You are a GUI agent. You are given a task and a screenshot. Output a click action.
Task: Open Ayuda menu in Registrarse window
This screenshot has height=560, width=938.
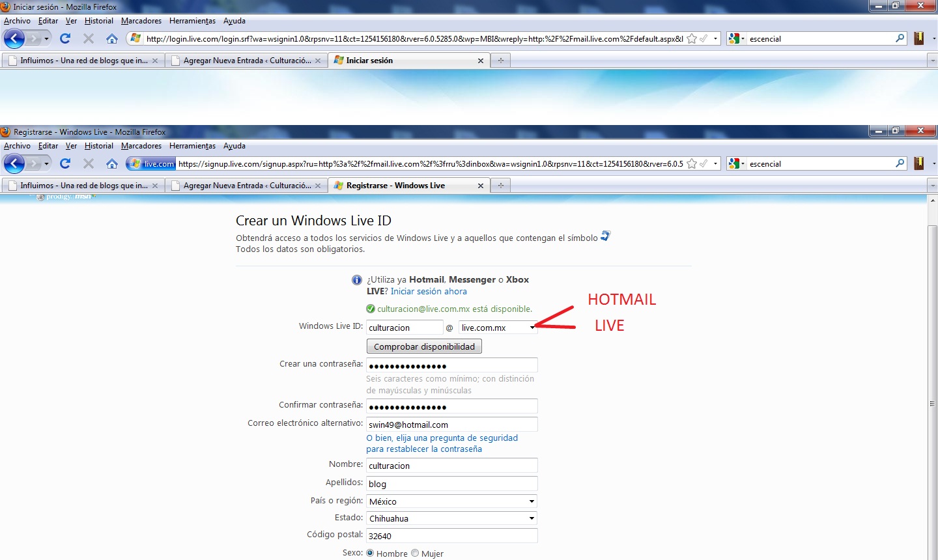234,146
